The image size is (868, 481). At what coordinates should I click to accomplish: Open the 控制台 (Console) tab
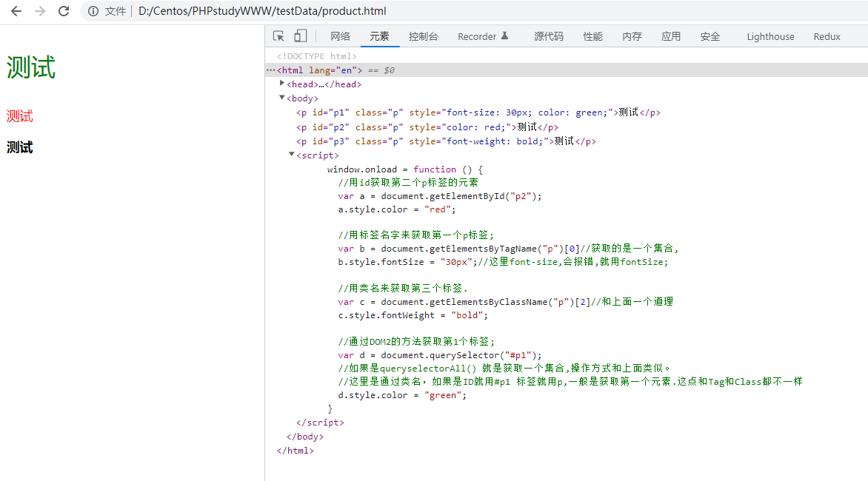click(423, 36)
